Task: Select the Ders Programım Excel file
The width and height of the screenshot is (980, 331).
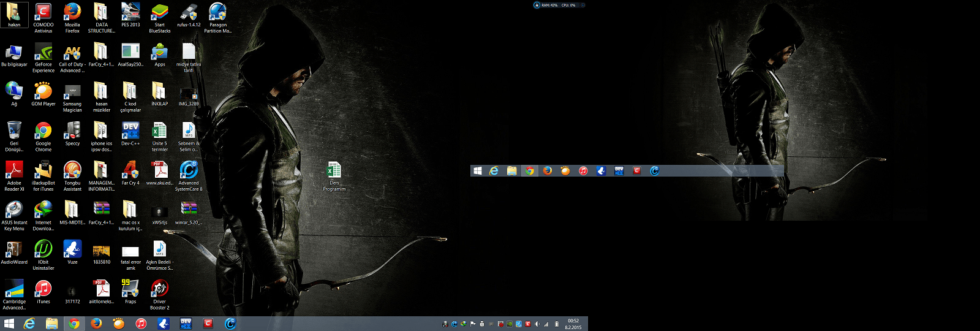Action: tap(334, 177)
